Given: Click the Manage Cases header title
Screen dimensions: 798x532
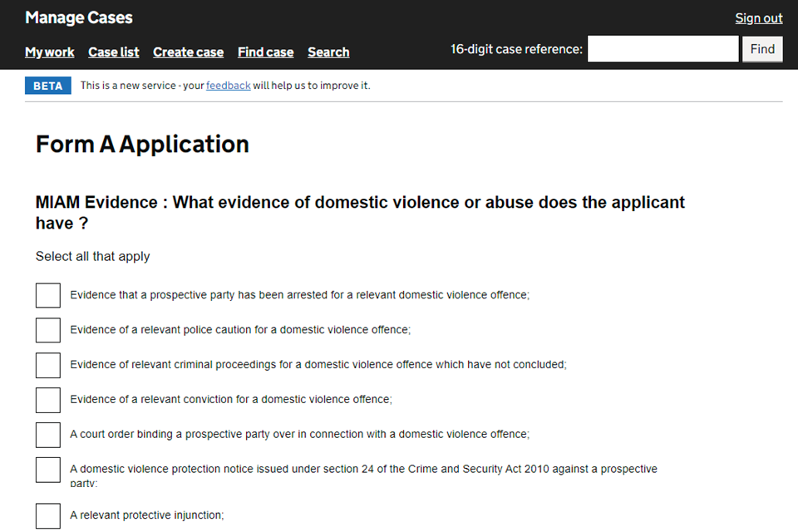Looking at the screenshot, I should coord(79,17).
